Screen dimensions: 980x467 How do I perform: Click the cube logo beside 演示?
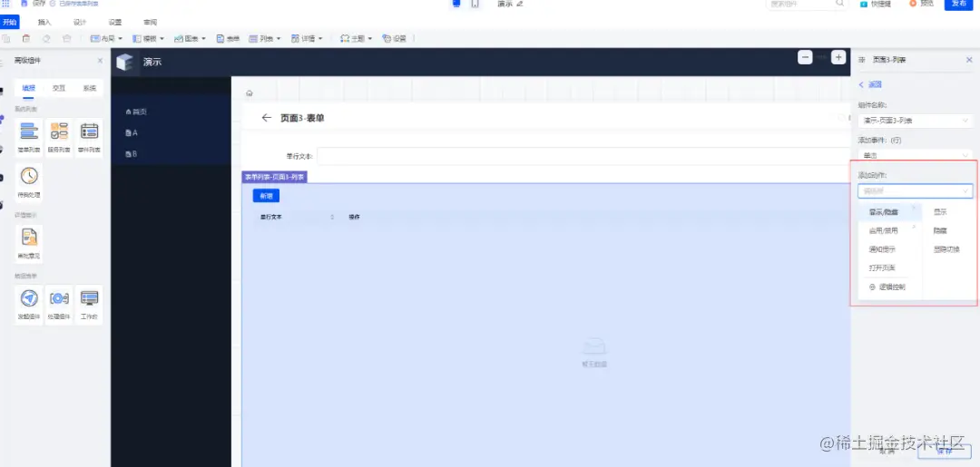125,62
